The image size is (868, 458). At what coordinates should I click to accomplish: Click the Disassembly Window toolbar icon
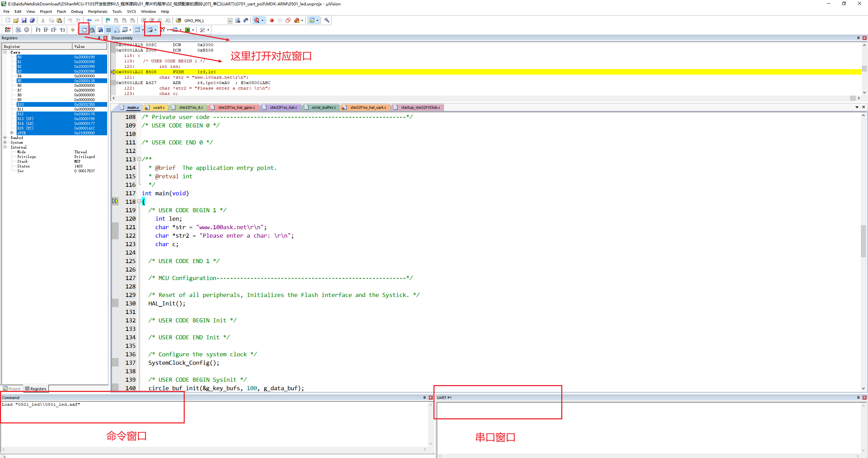tap(92, 30)
